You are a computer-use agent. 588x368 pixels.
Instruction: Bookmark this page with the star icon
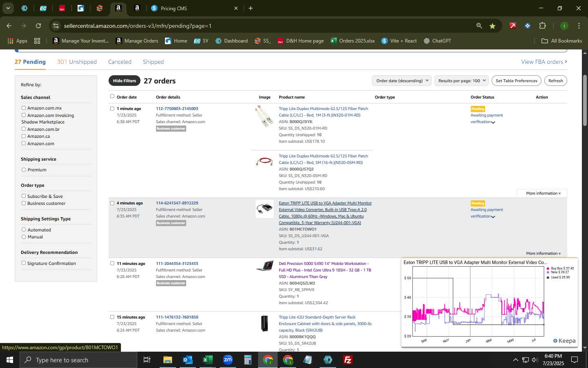[x=492, y=26]
